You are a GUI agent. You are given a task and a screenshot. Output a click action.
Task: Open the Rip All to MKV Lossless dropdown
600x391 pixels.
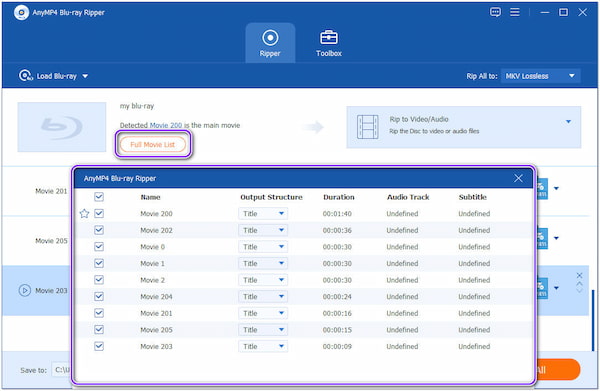(x=540, y=76)
